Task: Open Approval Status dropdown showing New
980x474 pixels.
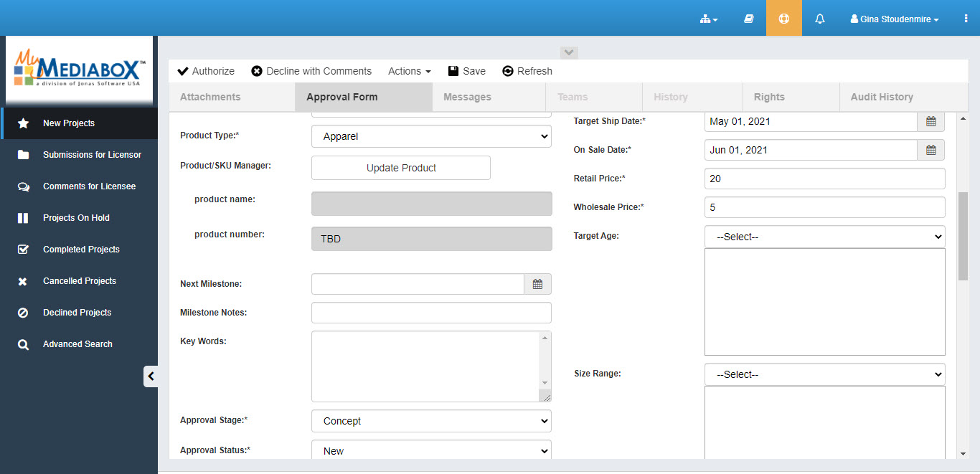Action: [x=431, y=450]
